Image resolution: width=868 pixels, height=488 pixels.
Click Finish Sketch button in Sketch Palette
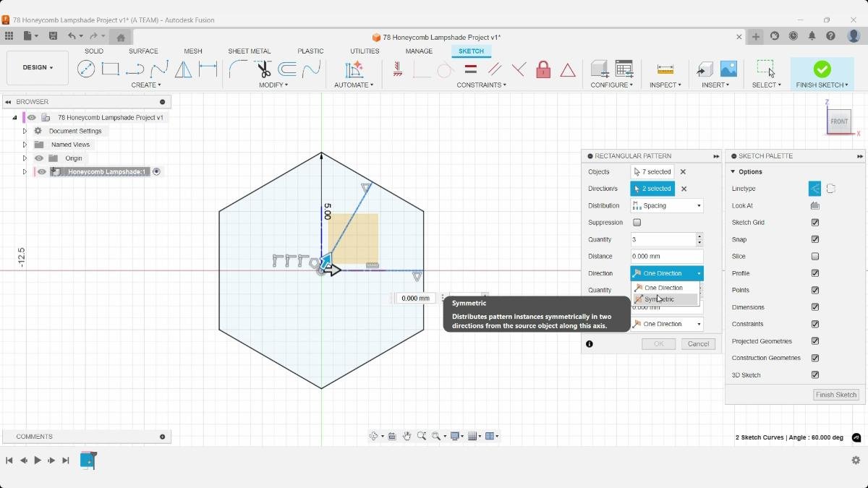click(836, 395)
